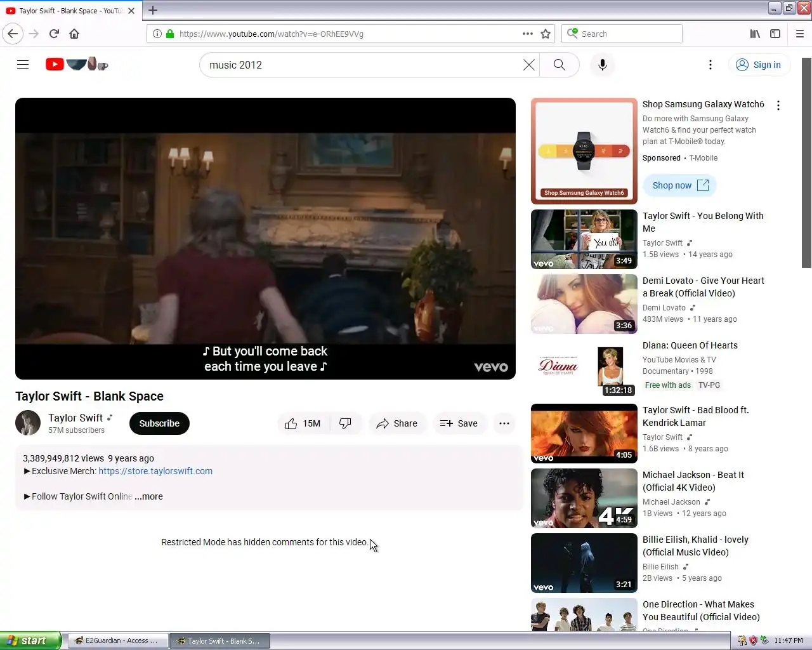The width and height of the screenshot is (812, 650).
Task: Reload the page with refresh icon
Action: coord(54,34)
